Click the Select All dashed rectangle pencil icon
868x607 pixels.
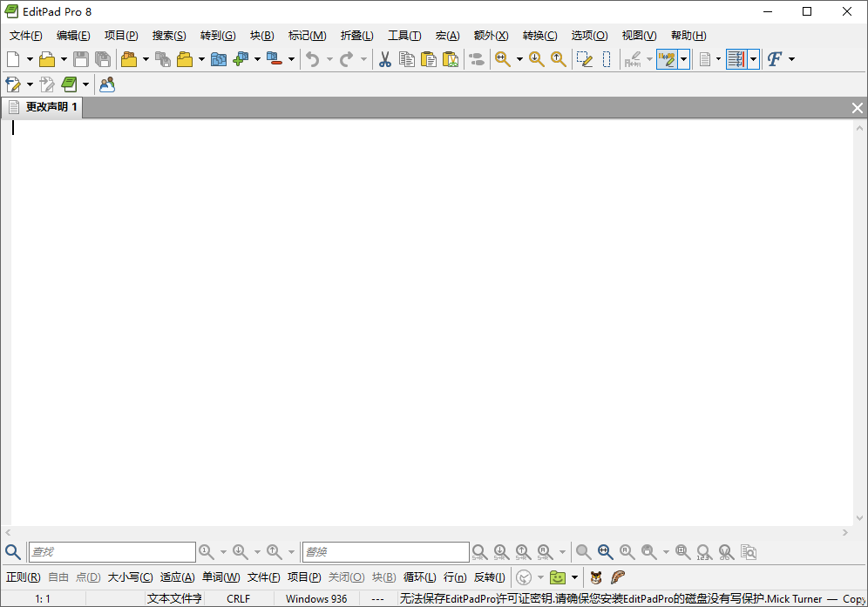tap(585, 59)
